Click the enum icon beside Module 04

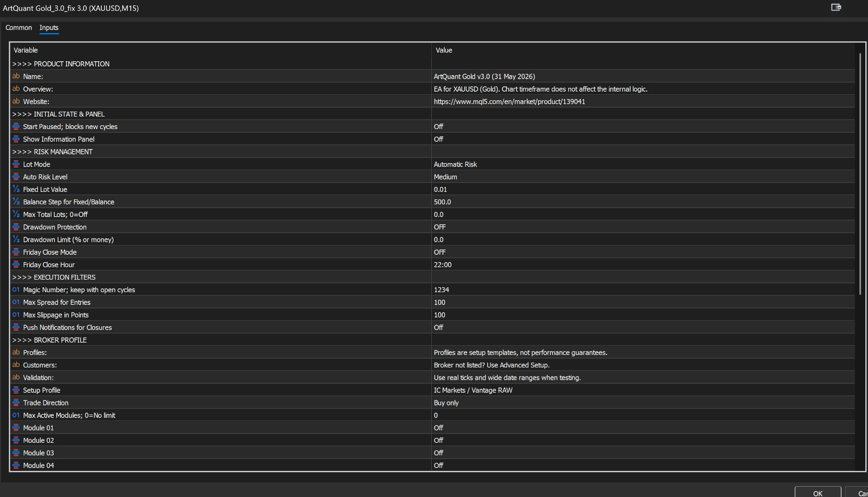click(x=16, y=465)
